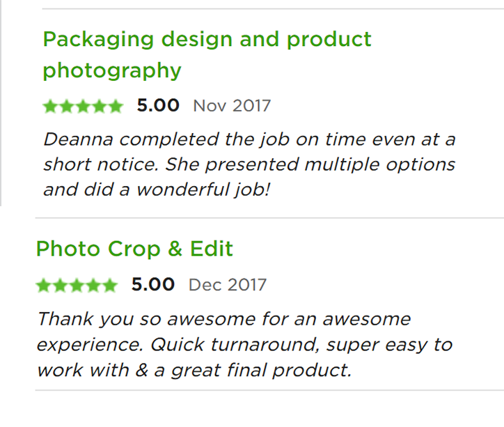The height and width of the screenshot is (427, 504).
Task: Click the Dec 2017 review date
Action: 228,285
